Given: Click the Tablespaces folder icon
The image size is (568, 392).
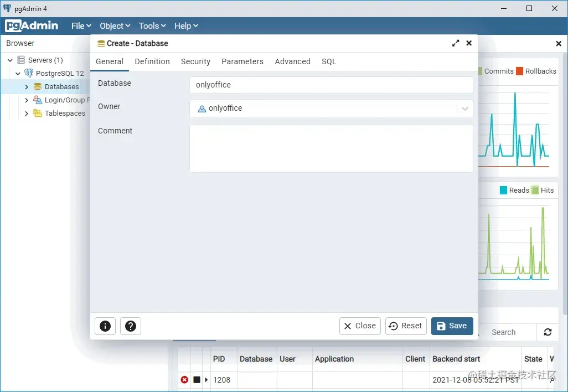Looking at the screenshot, I should click(x=37, y=113).
